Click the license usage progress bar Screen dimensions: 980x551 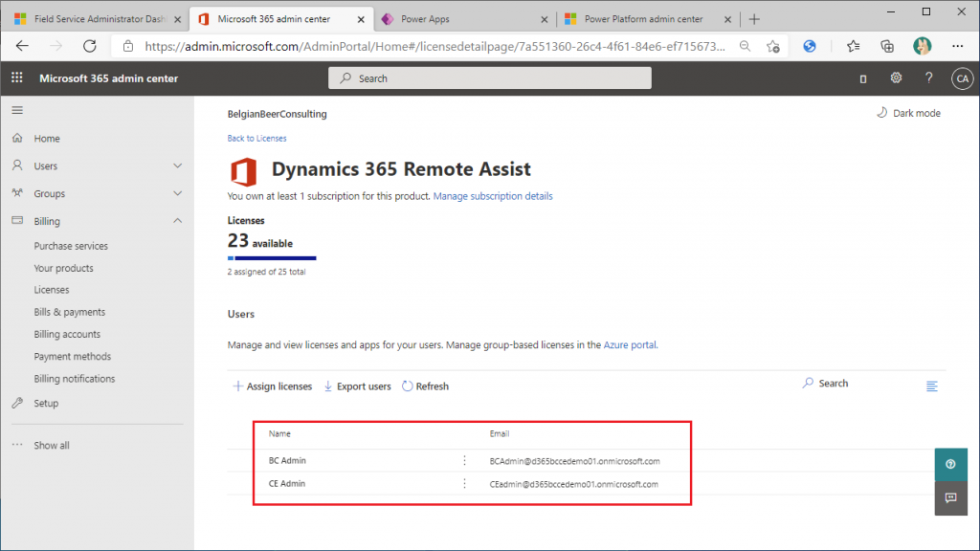pyautogui.click(x=272, y=258)
